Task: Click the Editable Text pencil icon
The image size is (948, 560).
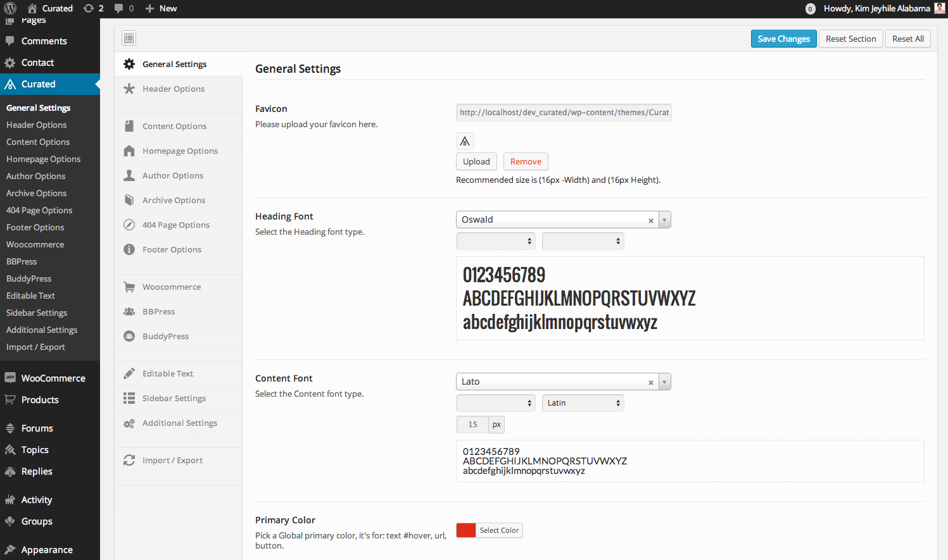Action: coord(129,373)
